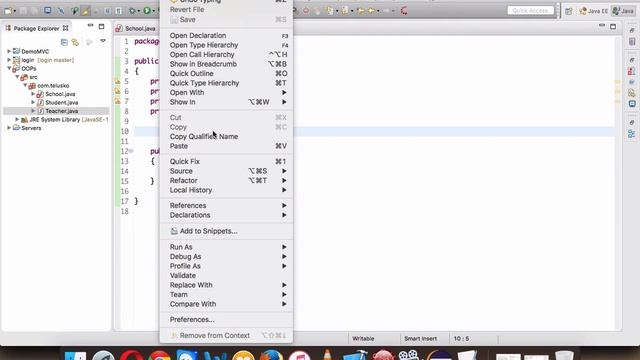640x360 pixels.
Task: Open Package Explorer view menu arrow
Action: pos(103,41)
